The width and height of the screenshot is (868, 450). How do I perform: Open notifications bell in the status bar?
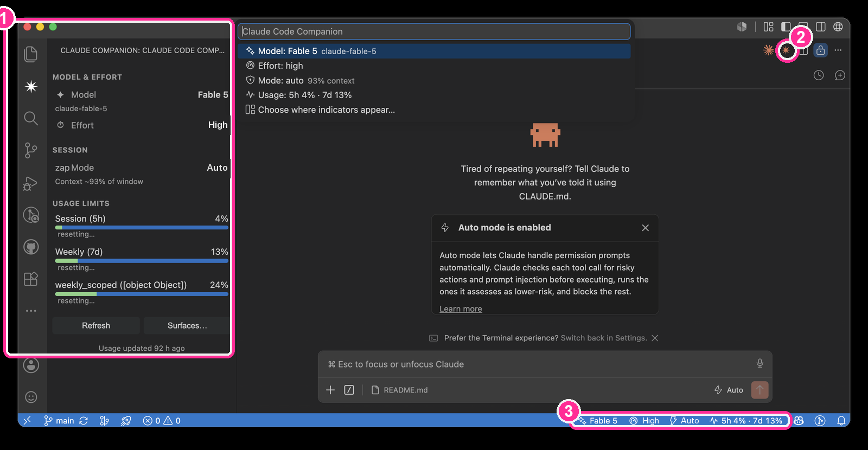click(x=841, y=420)
